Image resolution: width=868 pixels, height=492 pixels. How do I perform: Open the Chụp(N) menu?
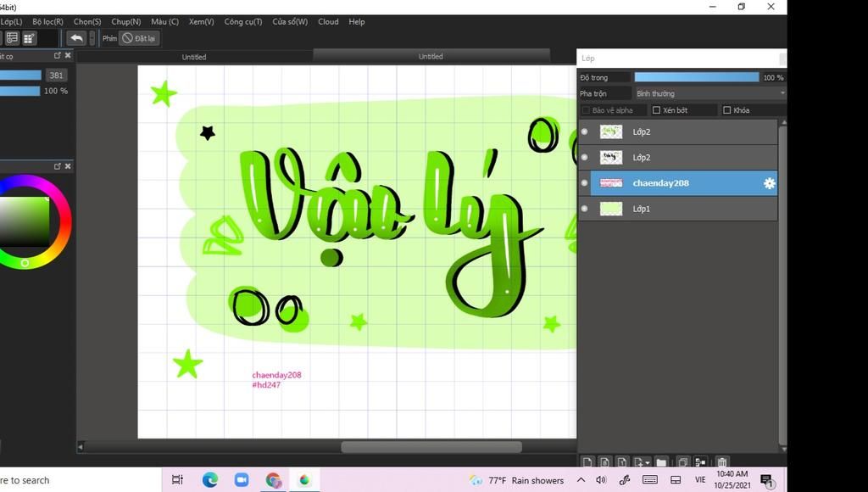click(x=126, y=21)
